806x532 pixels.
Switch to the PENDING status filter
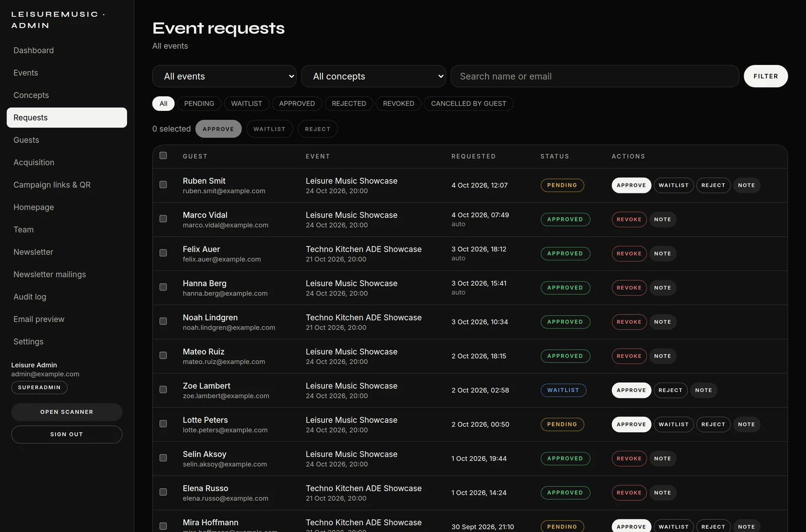click(199, 103)
